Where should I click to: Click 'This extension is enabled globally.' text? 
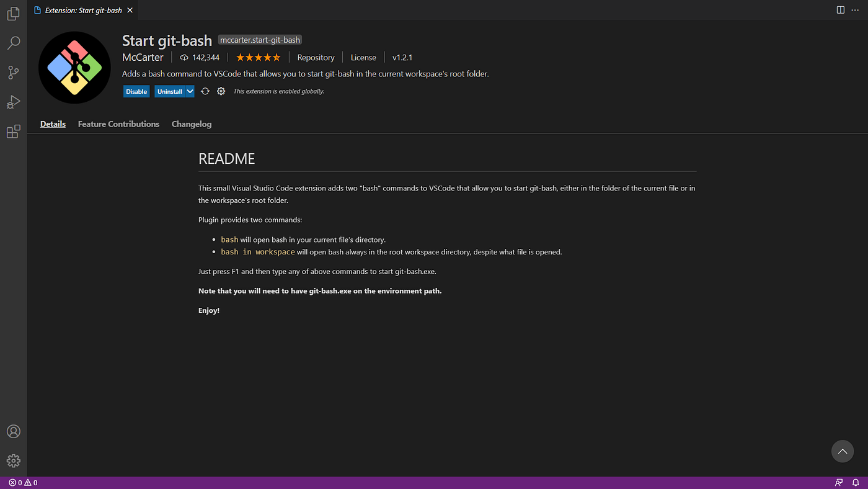(x=278, y=91)
